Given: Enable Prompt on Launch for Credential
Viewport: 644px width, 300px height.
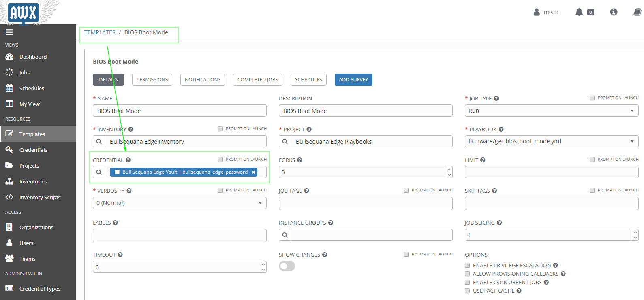Looking at the screenshot, I should coord(220,160).
